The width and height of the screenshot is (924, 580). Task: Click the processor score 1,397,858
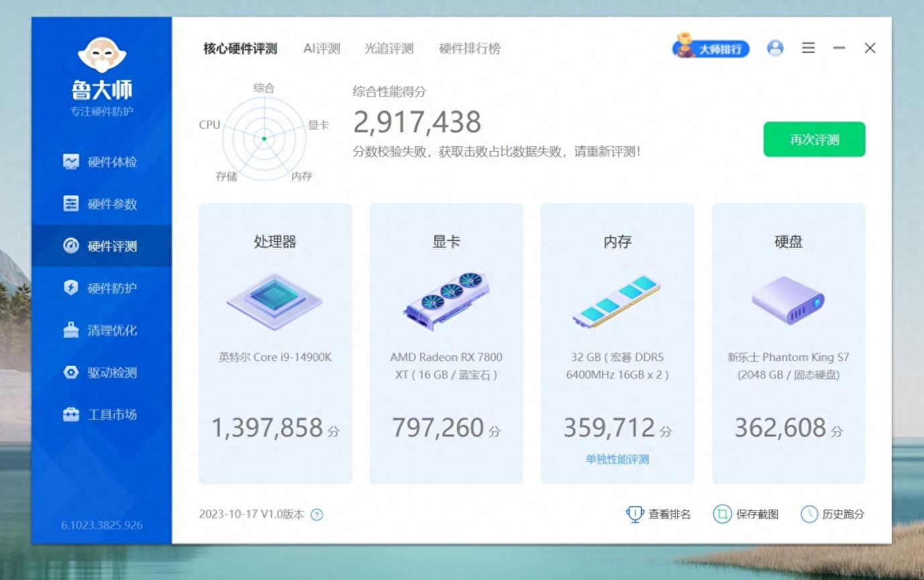[x=268, y=428]
